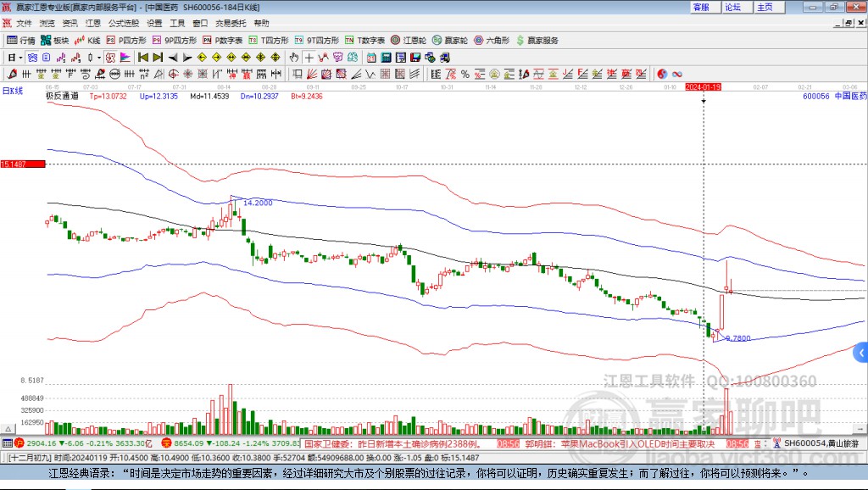This screenshot has width=868, height=490.
Task: Click the red 15.1487 price marker
Action: (x=23, y=164)
